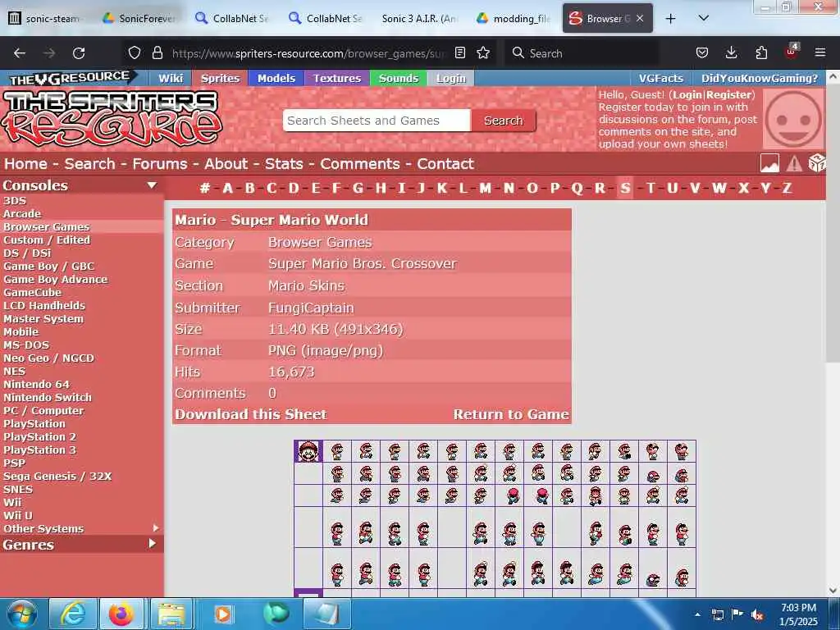The width and height of the screenshot is (840, 630).
Task: Toggle reader view icon in address bar
Action: pos(460,52)
